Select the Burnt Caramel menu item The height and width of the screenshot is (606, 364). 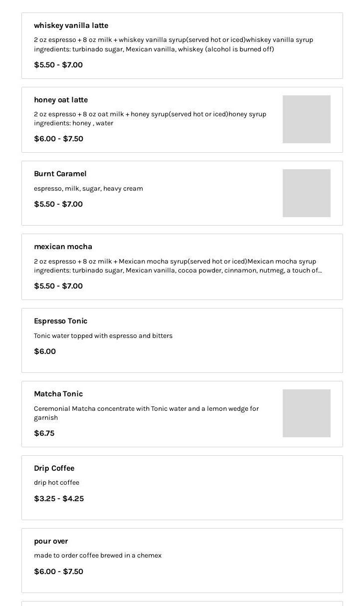(x=60, y=174)
